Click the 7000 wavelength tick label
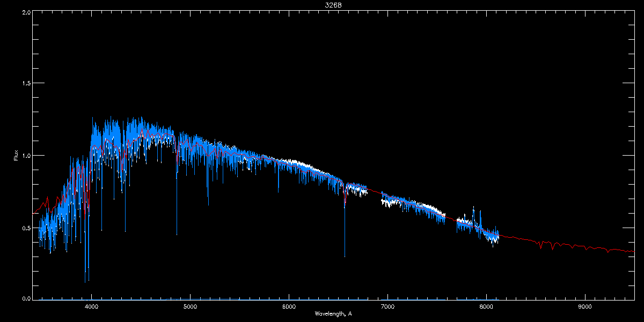The image size is (644, 322). (x=387, y=306)
